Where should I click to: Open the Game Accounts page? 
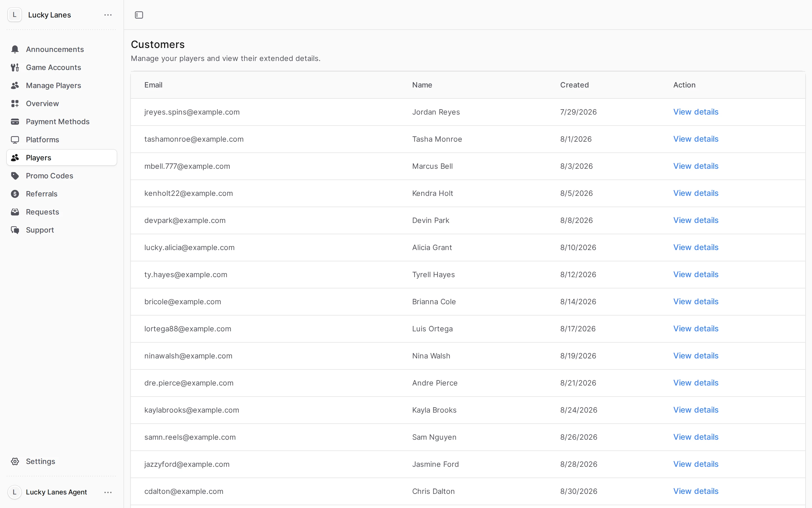pos(61,67)
